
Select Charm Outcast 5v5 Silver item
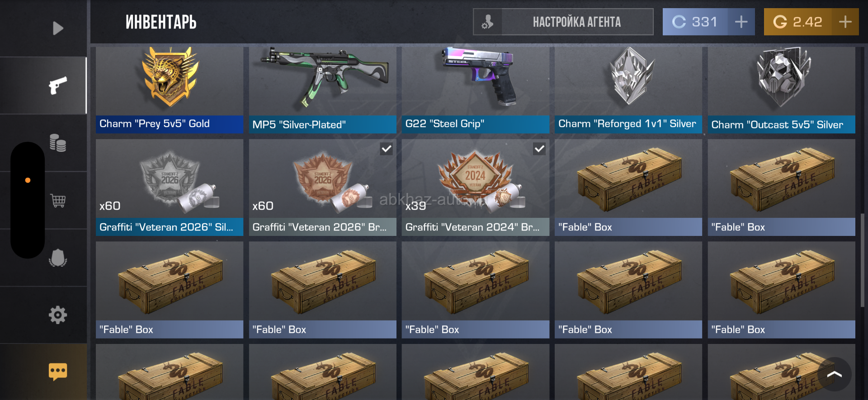tap(781, 90)
